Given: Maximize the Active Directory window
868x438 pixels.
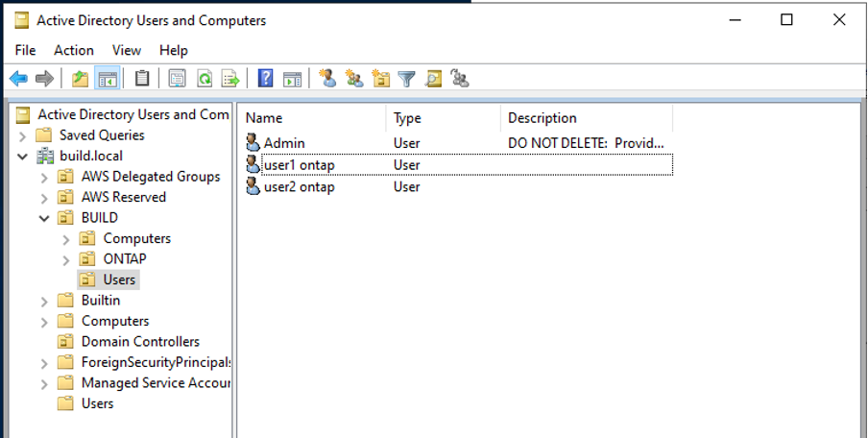Looking at the screenshot, I should (x=786, y=20).
